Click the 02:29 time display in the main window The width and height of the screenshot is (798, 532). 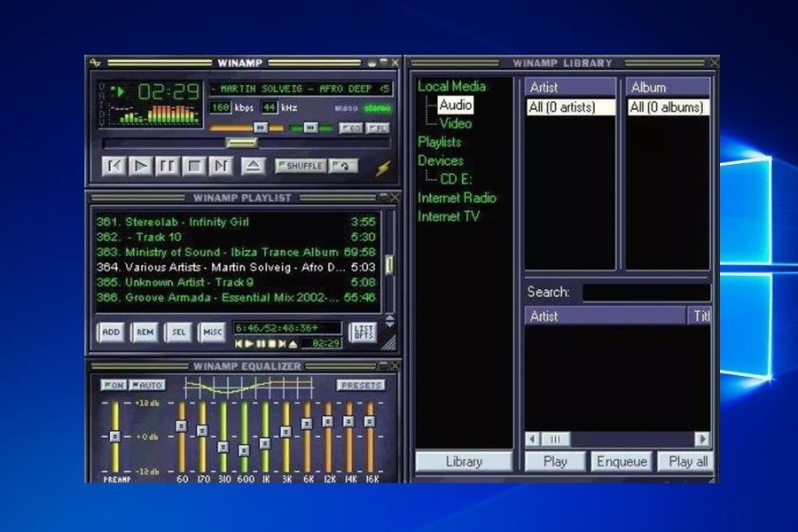[169, 92]
